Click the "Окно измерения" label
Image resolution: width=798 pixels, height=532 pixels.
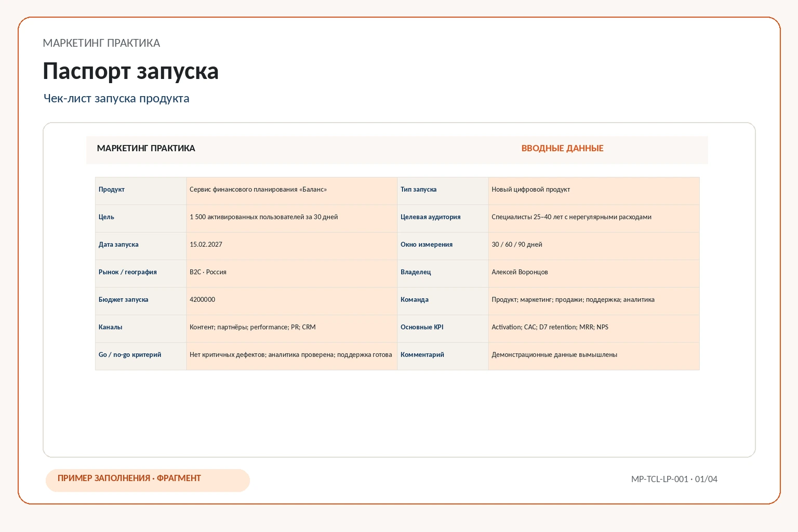(x=443, y=246)
